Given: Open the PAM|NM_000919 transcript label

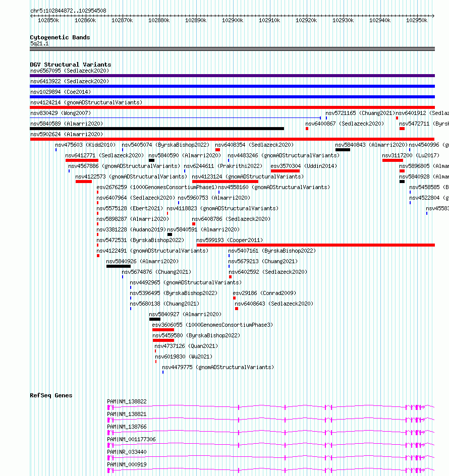Looking at the screenshot, I should pos(127,464).
